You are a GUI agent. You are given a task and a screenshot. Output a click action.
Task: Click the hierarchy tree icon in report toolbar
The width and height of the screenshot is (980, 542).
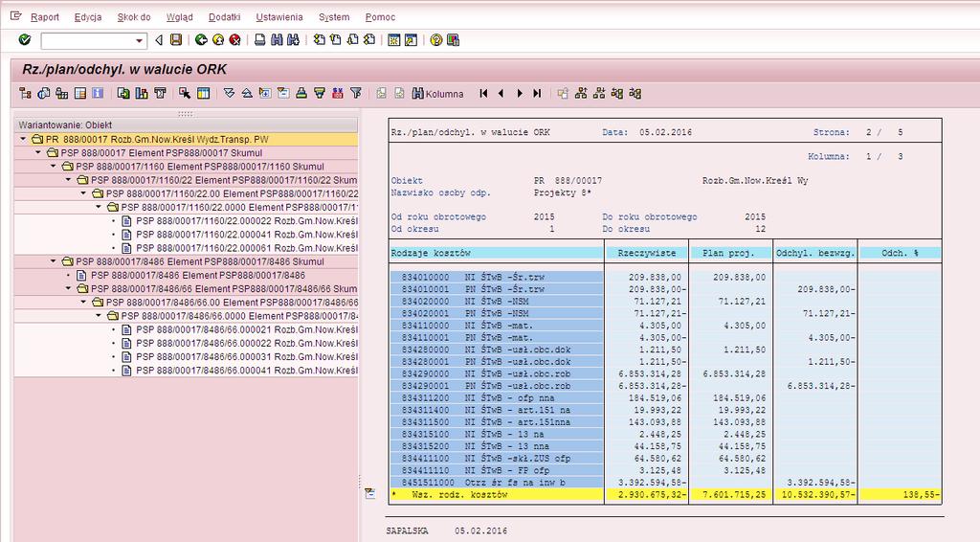tap(25, 93)
